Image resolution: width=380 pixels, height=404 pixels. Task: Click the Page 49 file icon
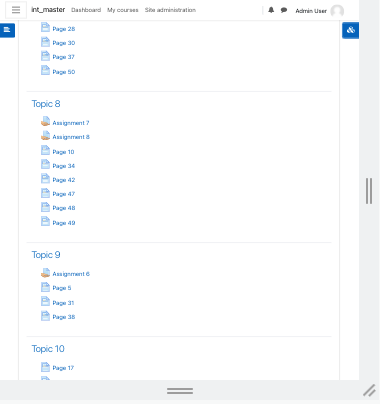coord(45,221)
